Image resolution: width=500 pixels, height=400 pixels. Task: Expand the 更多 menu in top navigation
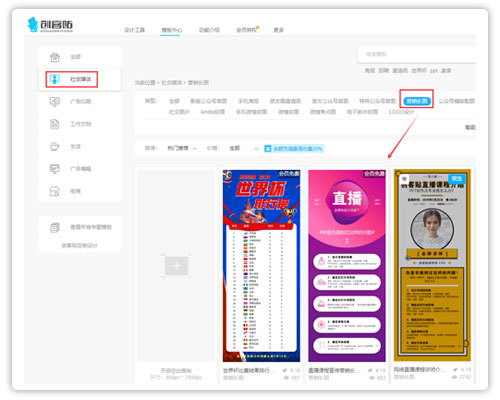click(279, 30)
